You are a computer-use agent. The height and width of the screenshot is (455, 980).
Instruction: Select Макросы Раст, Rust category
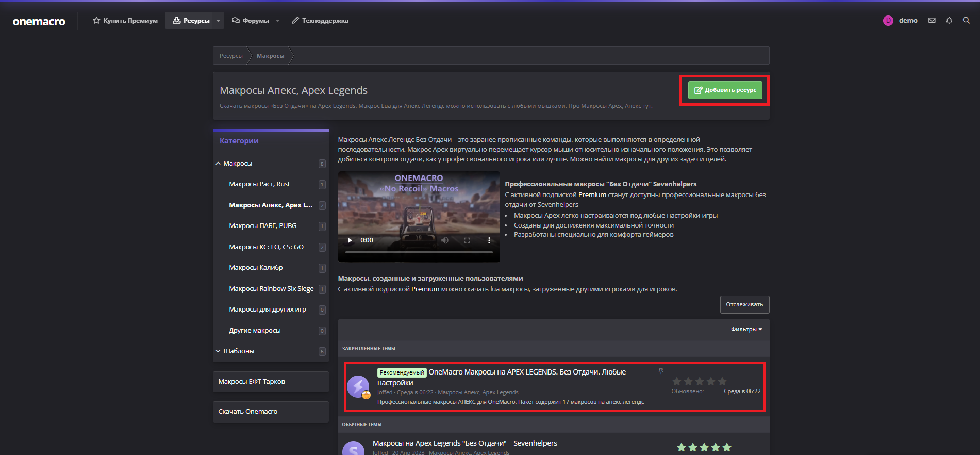(259, 184)
